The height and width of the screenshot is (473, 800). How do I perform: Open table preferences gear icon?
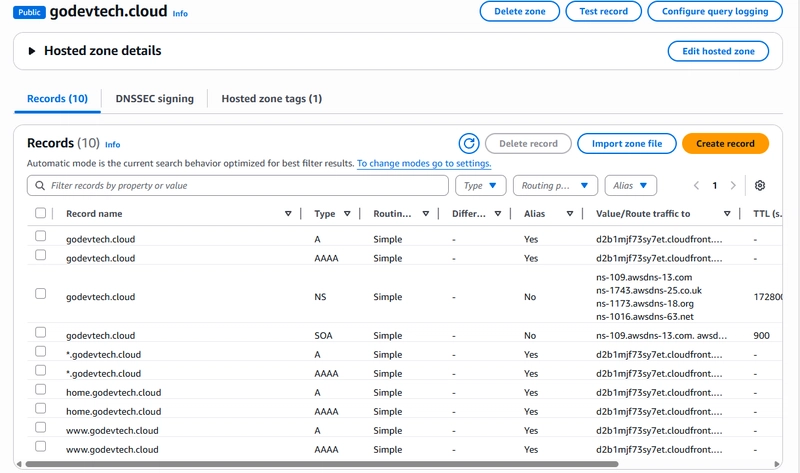coord(760,186)
